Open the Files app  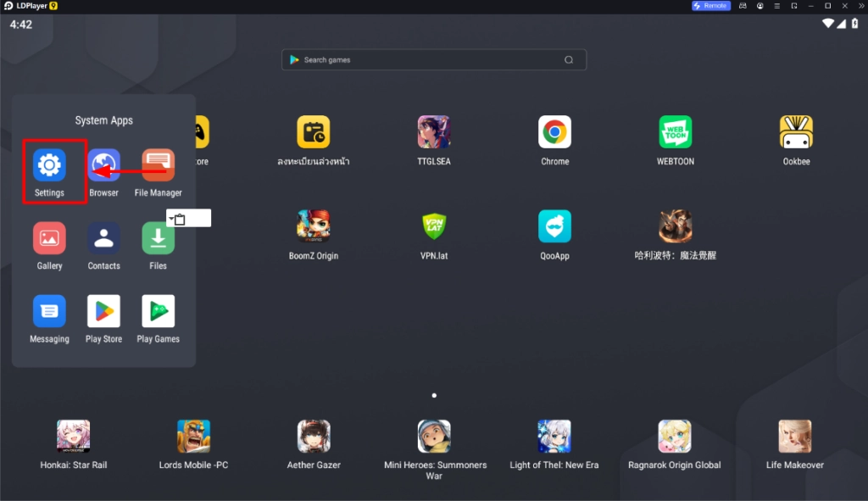(x=159, y=238)
